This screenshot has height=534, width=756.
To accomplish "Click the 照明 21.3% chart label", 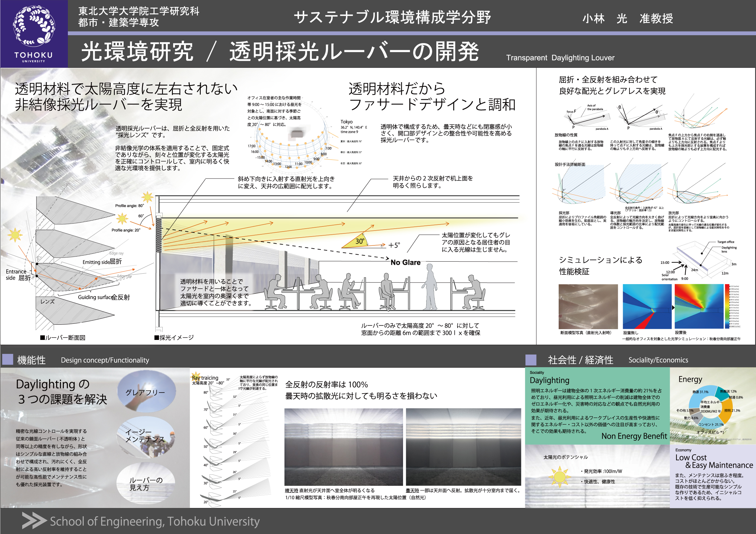I will [x=732, y=411].
